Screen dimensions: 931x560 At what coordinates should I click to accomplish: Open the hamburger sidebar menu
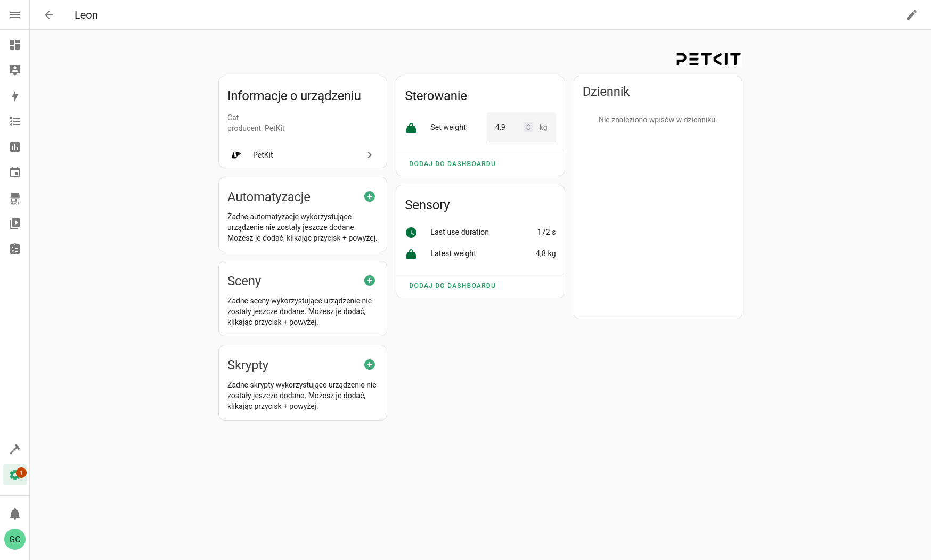(15, 15)
